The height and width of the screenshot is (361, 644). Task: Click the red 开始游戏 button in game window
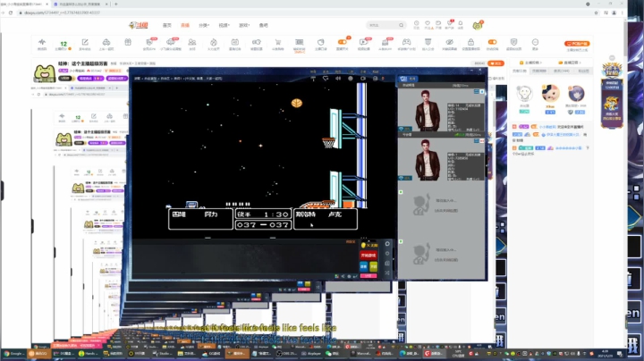369,256
